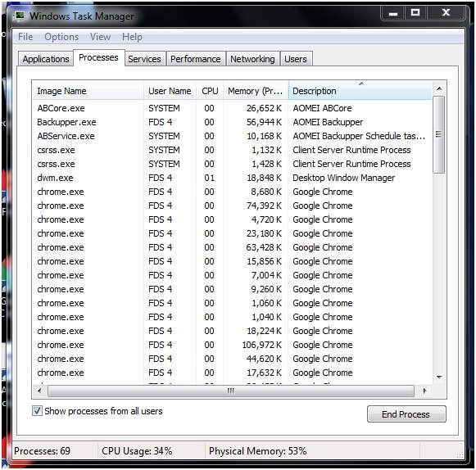Click the vertical scrollbar down arrow
Screen dimensions: 476x470
(x=439, y=377)
